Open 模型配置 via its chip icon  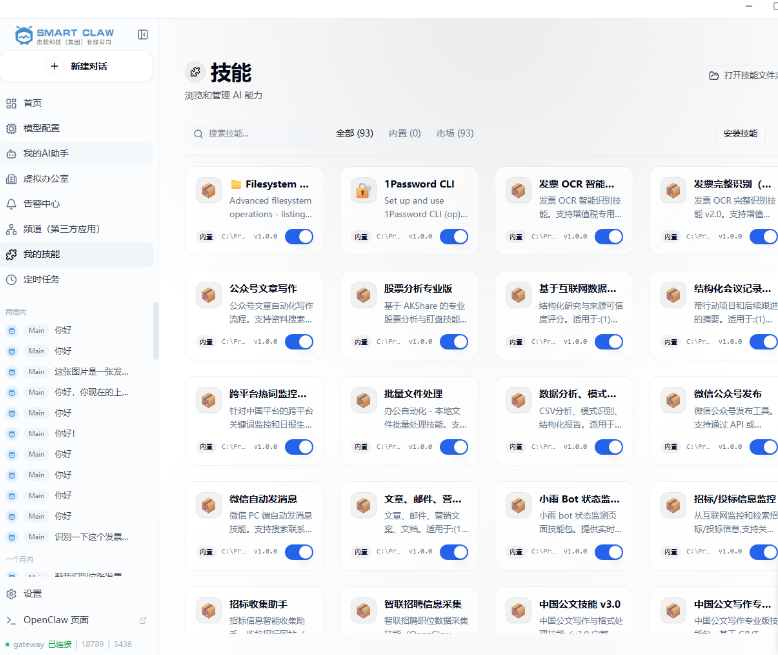click(12, 128)
